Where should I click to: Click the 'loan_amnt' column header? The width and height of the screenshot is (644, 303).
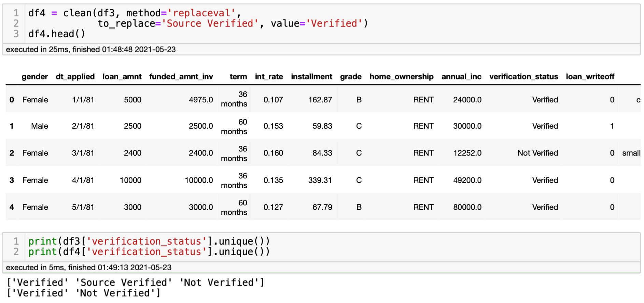pos(122,77)
